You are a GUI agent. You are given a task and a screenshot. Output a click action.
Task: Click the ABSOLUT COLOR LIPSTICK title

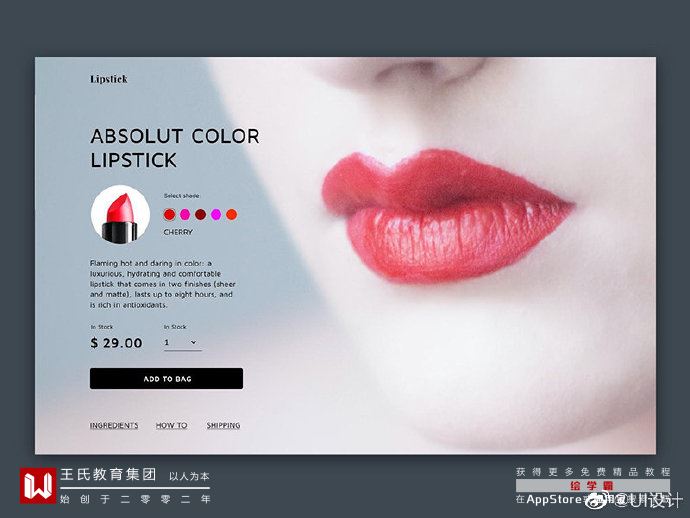pos(175,148)
